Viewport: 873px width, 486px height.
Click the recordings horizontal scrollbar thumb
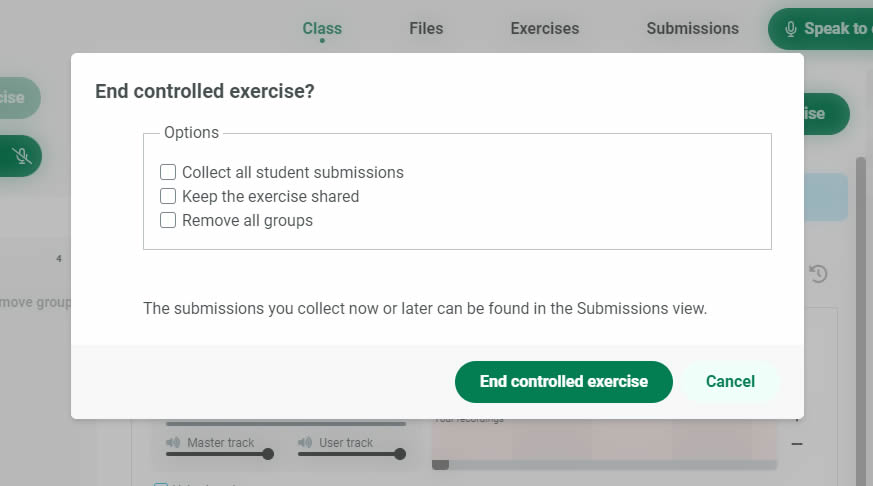[440, 464]
